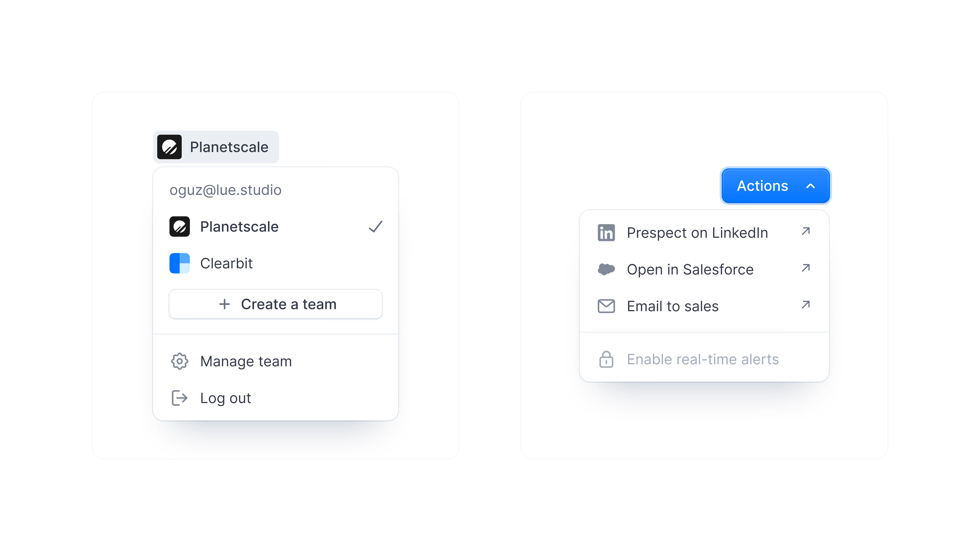Collapse the Actions menu using the chevron
980x551 pixels.
[810, 186]
